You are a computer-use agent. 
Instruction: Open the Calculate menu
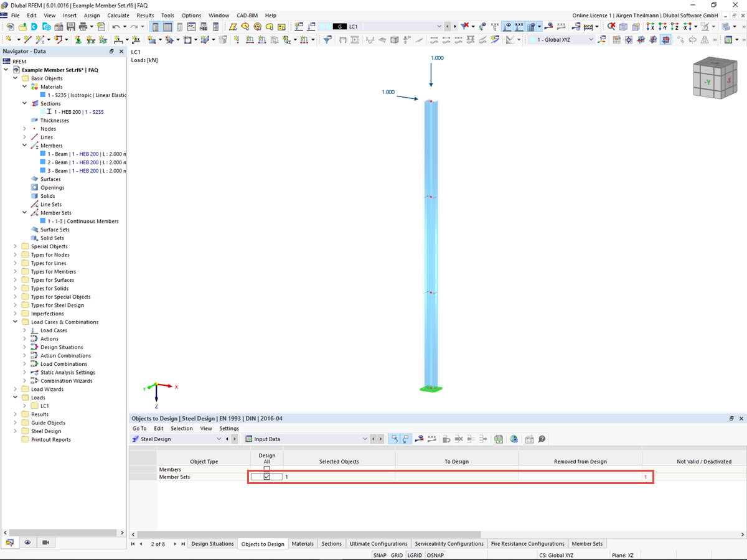point(118,15)
